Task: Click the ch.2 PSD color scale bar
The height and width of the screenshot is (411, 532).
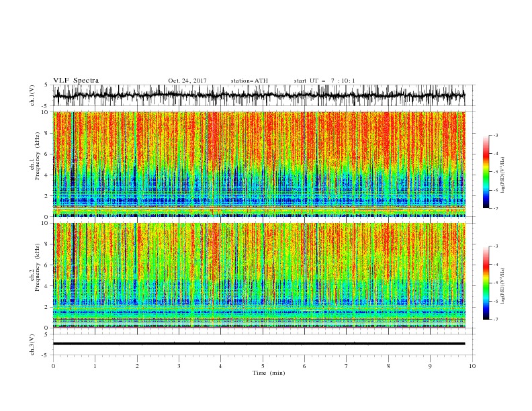Action: [x=486, y=283]
